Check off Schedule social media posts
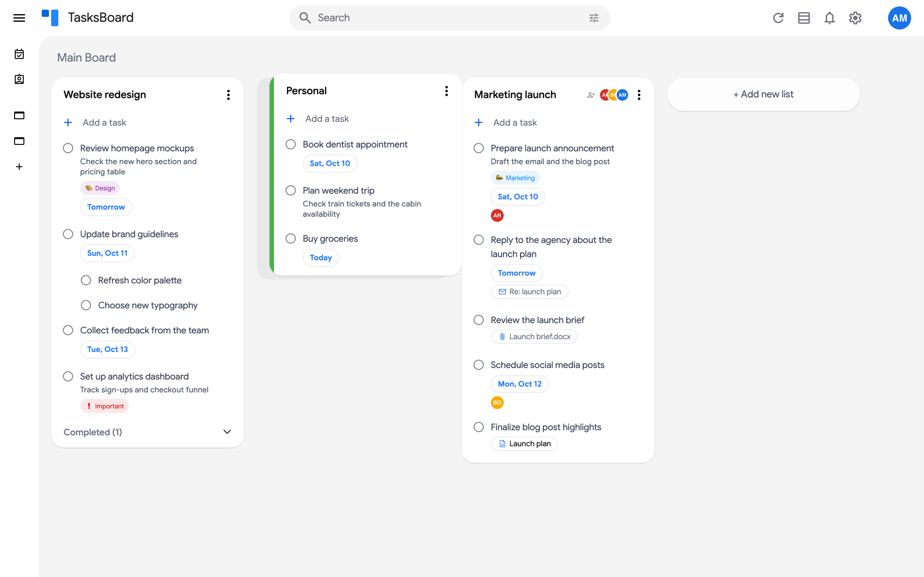Viewport: 924px width, 577px height. point(478,365)
